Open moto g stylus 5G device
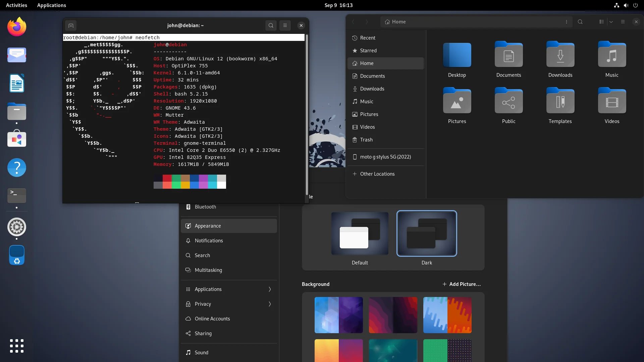This screenshot has width=644, height=362. click(386, 157)
